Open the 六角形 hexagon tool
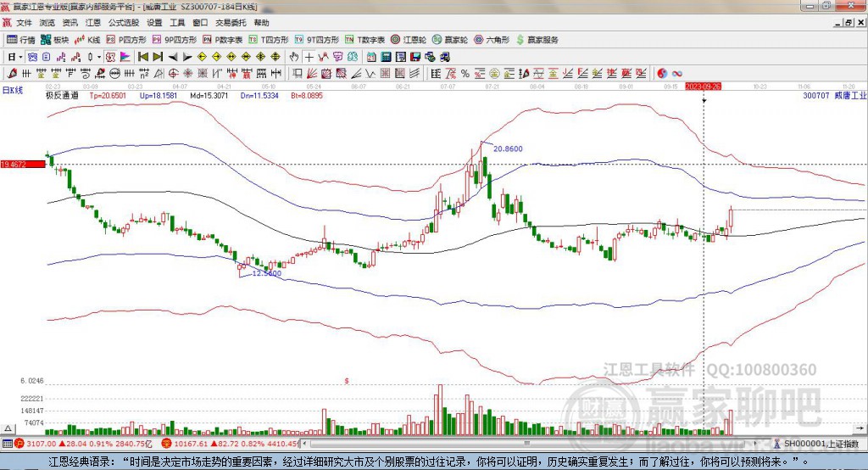This screenshot has width=868, height=470. point(492,40)
